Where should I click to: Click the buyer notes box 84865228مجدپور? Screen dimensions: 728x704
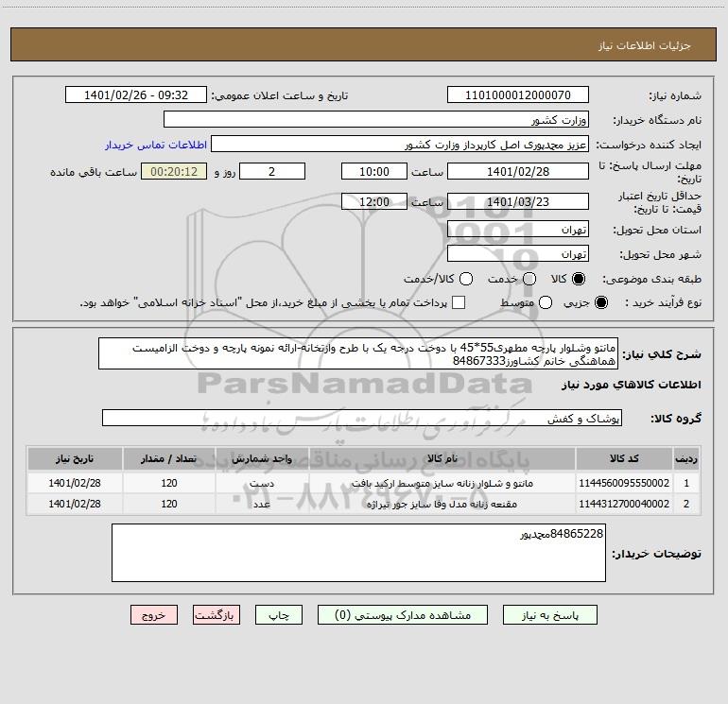click(359, 553)
